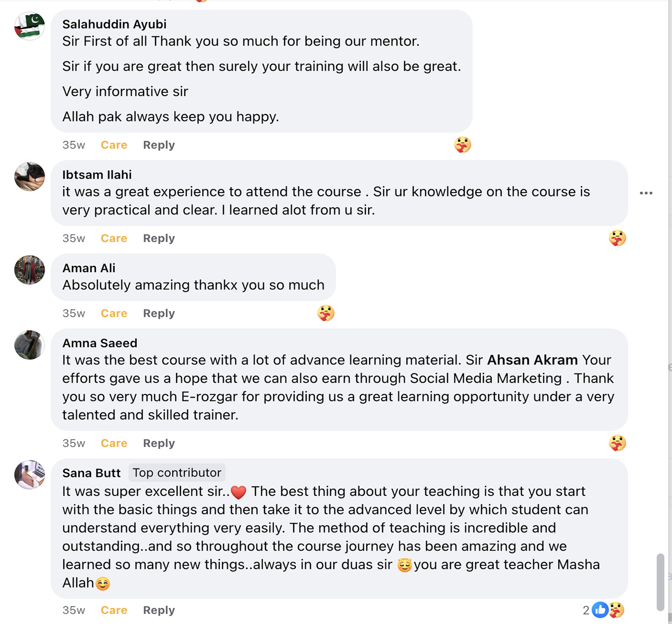The image size is (672, 624).
Task: Click the 35w timestamp on Aman Ali's comment
Action: (x=73, y=313)
